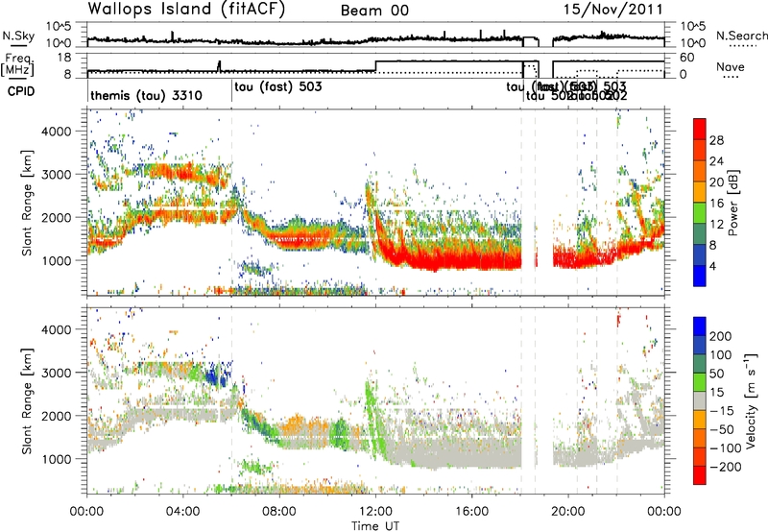Click the 'Slant Range [km]' label of velocity panel
Screen dimensions: 768x532
point(27,400)
